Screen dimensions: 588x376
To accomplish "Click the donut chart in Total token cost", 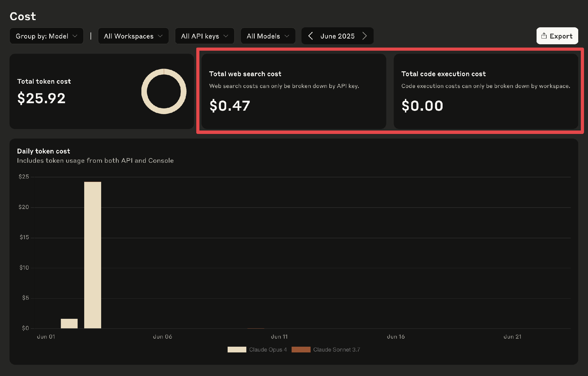I will coord(164,91).
